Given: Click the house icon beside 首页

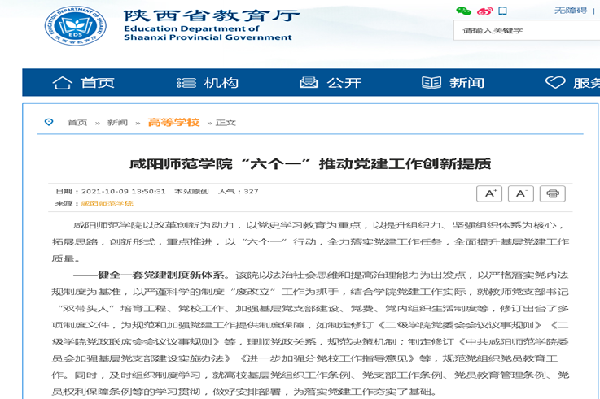Looking at the screenshot, I should tap(62, 83).
